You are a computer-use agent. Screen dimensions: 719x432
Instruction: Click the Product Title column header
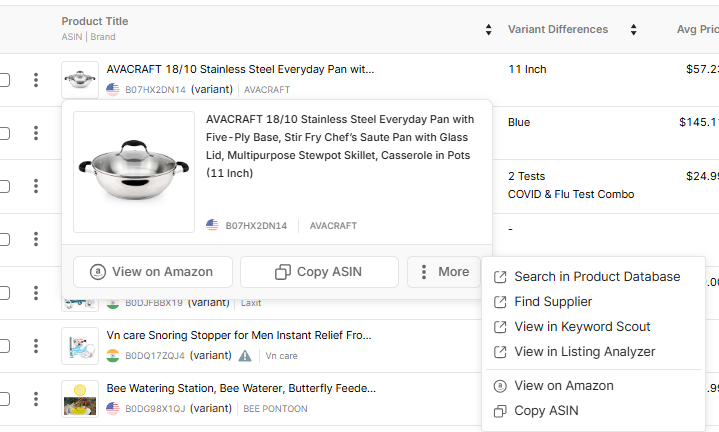click(x=95, y=21)
